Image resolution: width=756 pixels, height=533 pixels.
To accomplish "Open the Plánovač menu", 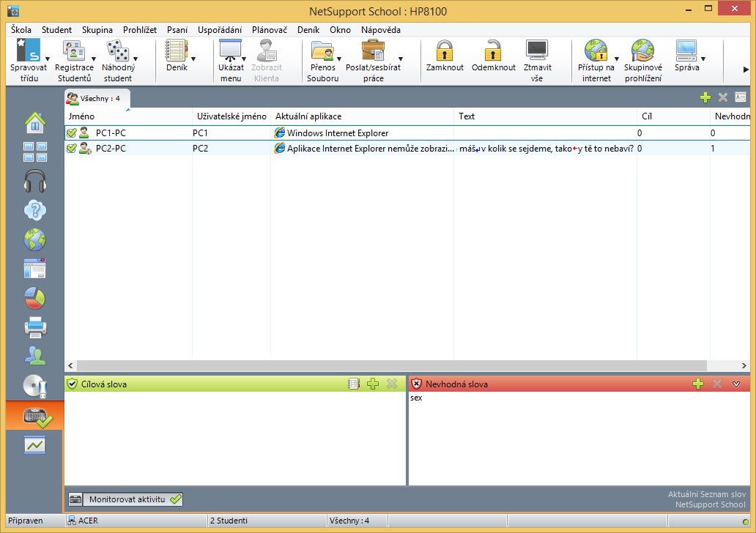I will 270,30.
